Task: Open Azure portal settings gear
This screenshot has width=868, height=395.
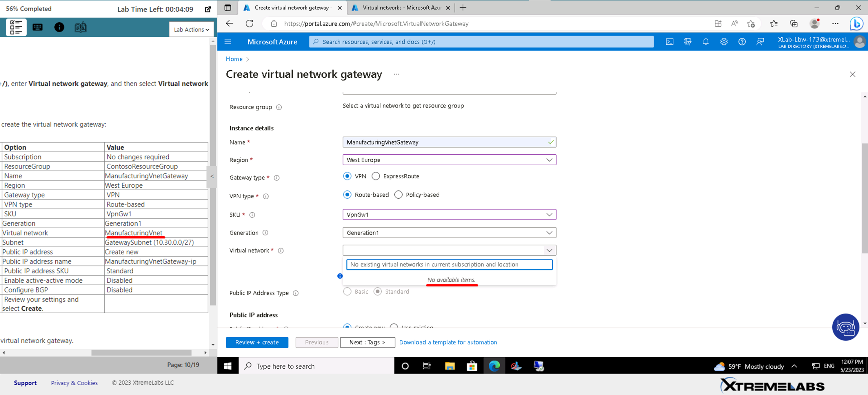Action: click(x=724, y=42)
